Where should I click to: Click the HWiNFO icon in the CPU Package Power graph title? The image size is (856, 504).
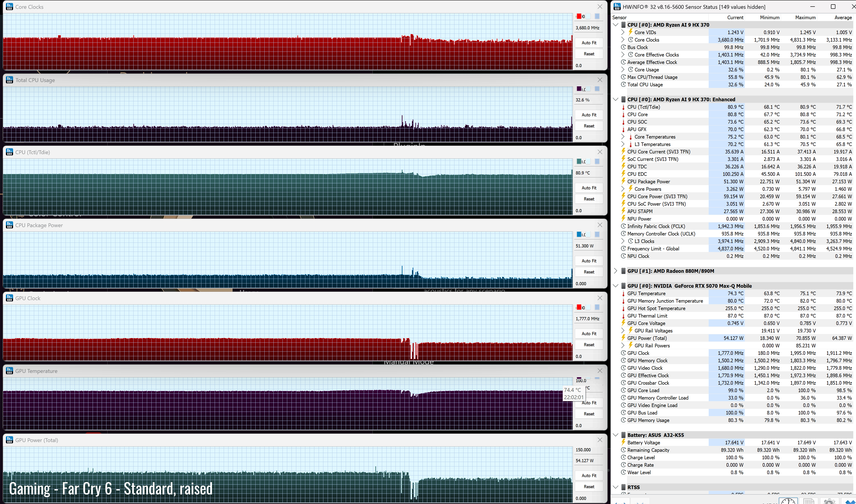[x=9, y=225]
